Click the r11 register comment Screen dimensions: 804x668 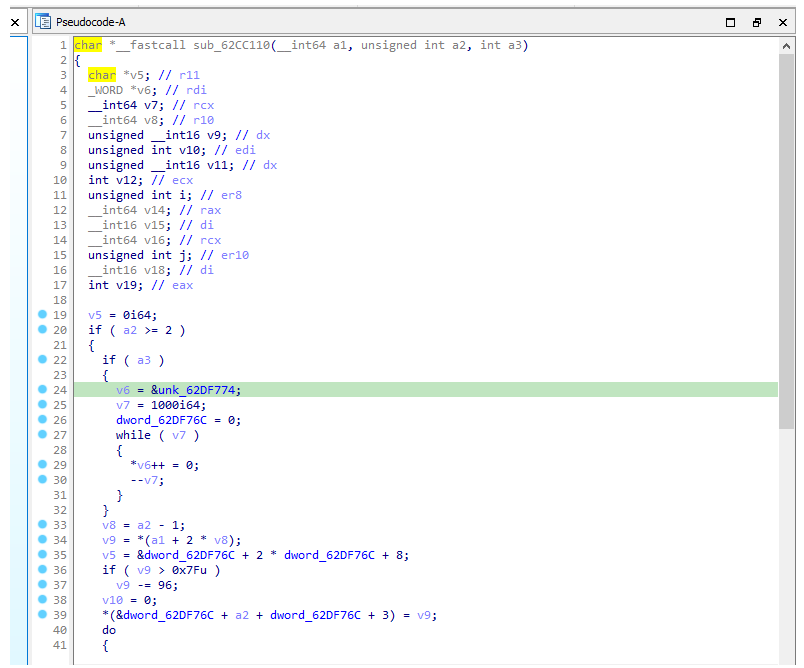(189, 75)
